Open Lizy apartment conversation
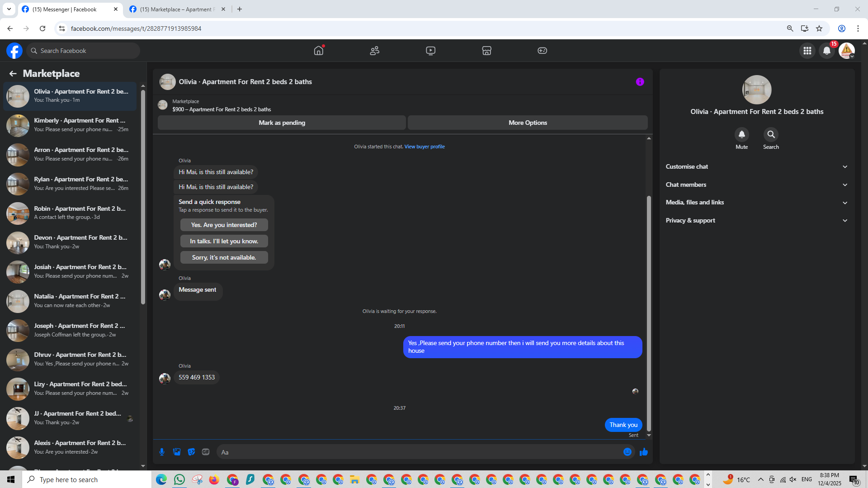 (x=70, y=389)
